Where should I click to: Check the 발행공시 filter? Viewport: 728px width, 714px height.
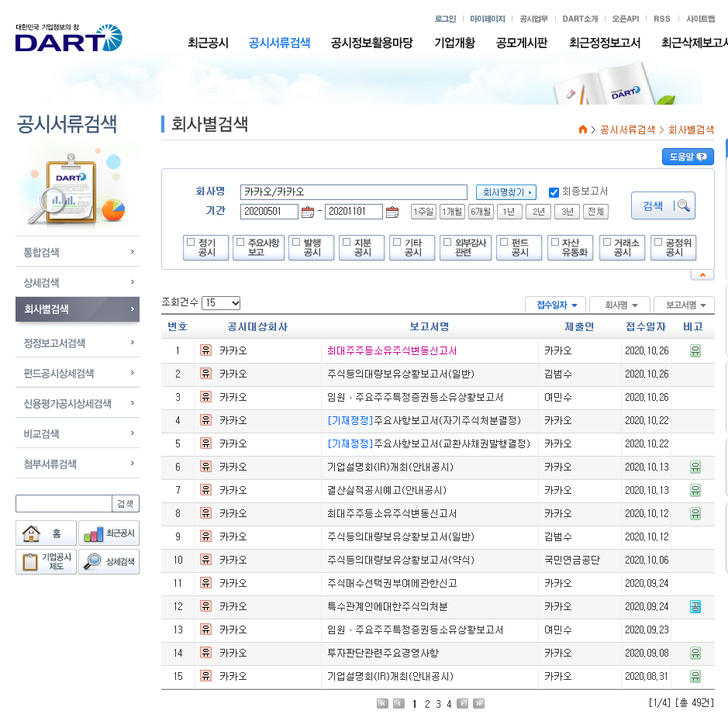296,242
